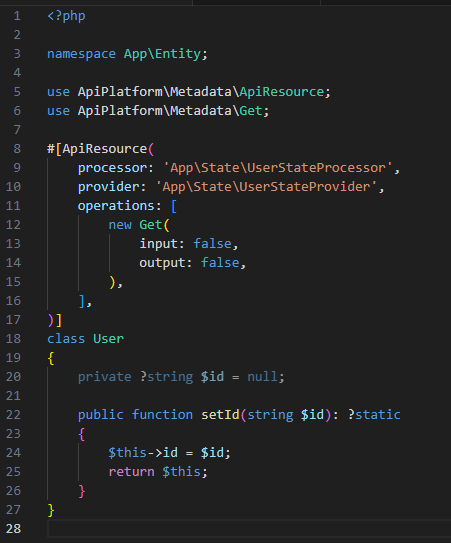Click line number 1 in the gutter
This screenshot has height=543, width=451.
coord(17,16)
